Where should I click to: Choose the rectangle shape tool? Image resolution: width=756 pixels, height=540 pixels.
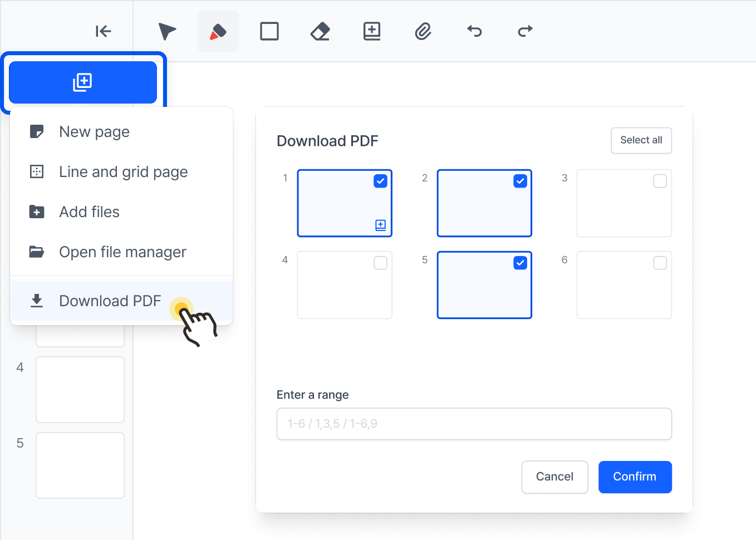coord(269,31)
